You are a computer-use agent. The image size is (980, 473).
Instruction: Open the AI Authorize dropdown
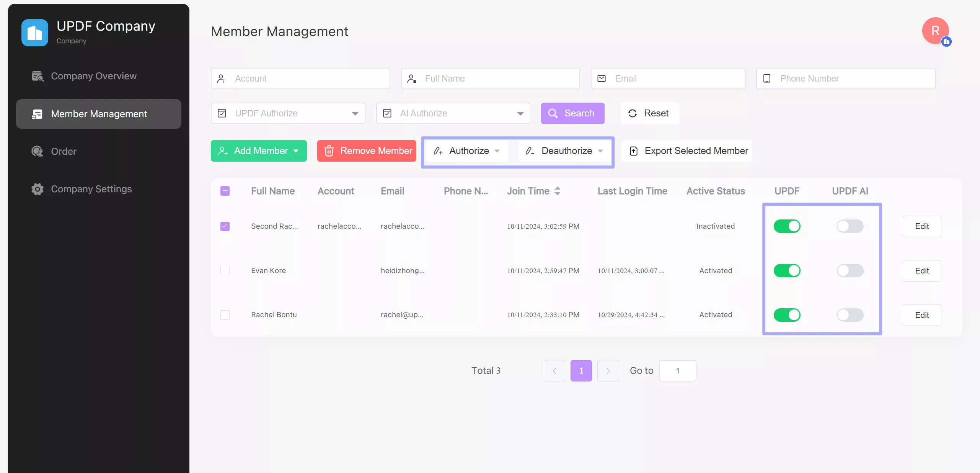tap(453, 113)
